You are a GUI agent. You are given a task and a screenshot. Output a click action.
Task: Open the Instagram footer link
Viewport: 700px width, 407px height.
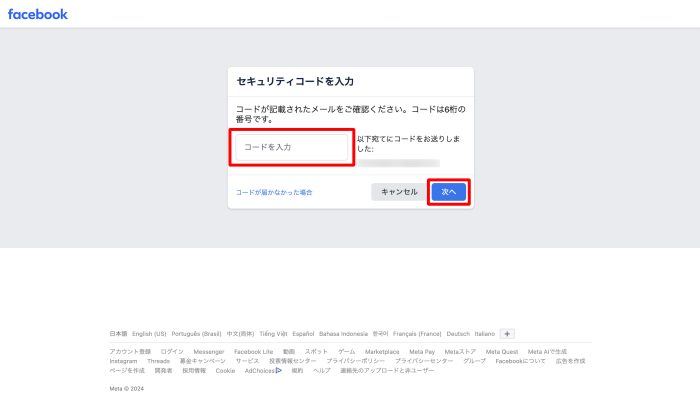coord(123,361)
